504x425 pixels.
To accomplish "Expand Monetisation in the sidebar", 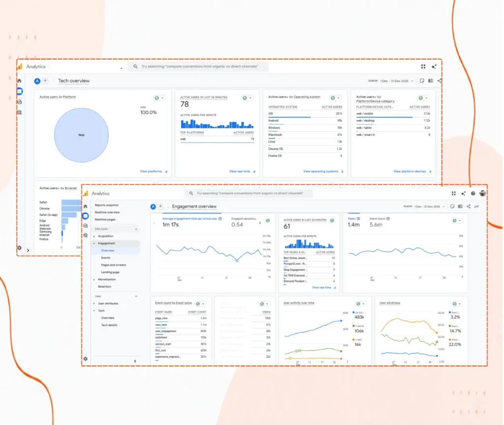I will 94,279.
